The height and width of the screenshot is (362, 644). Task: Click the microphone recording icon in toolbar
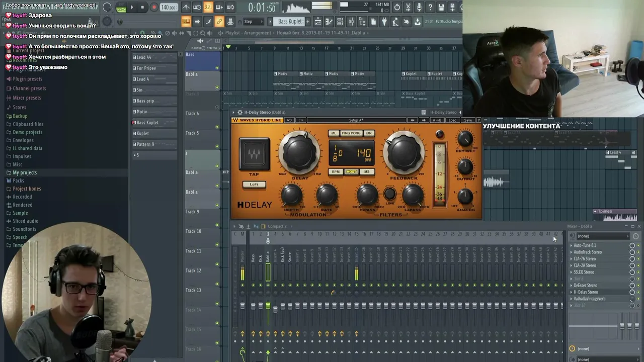419,8
